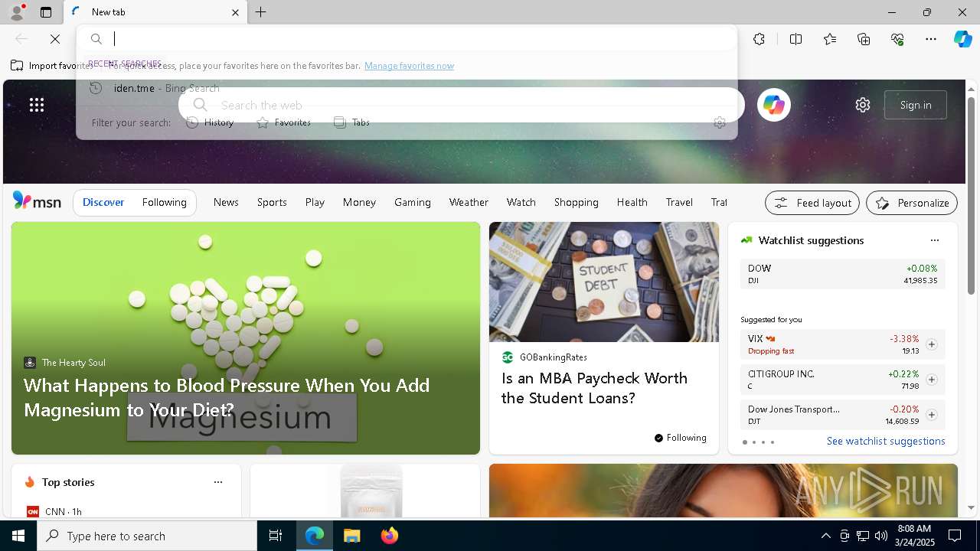The width and height of the screenshot is (980, 551).
Task: Open Watchlist suggestions more options
Action: pos(934,240)
